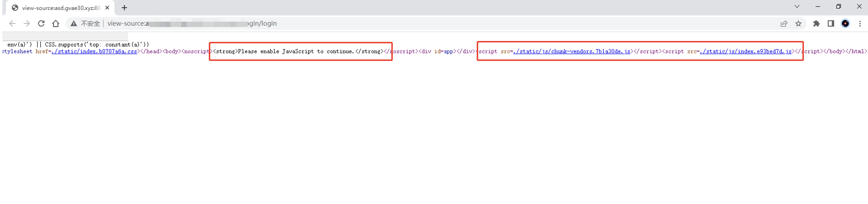Open the Extensions puzzle icon
The image size is (868, 204).
click(x=816, y=24)
